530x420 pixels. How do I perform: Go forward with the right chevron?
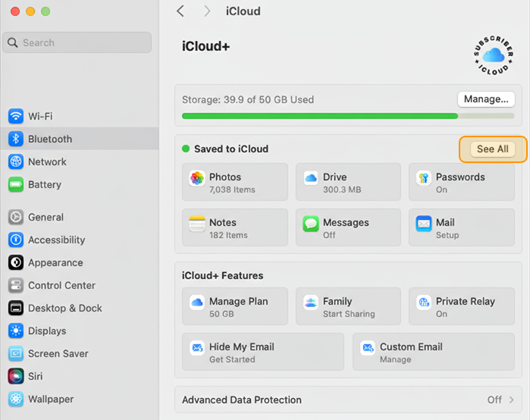207,11
